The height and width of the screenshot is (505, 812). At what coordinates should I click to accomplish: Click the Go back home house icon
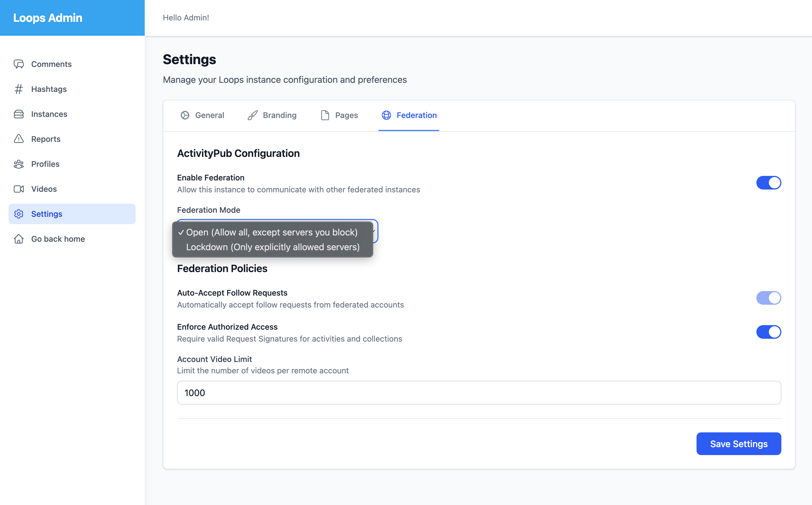(x=19, y=239)
